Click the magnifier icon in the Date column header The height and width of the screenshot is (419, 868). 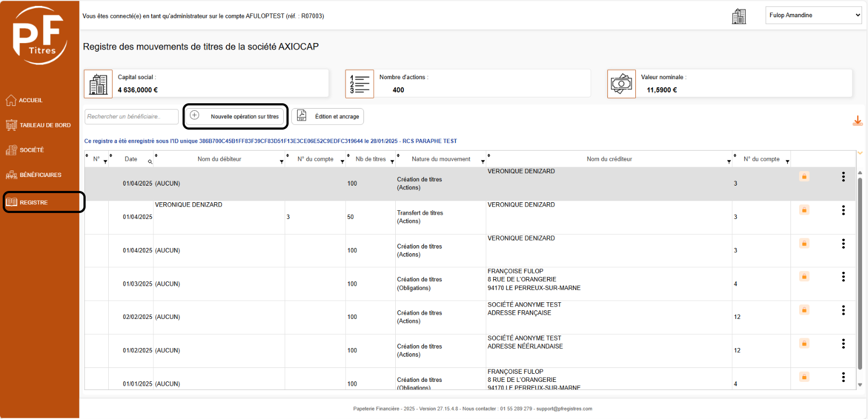(x=150, y=161)
